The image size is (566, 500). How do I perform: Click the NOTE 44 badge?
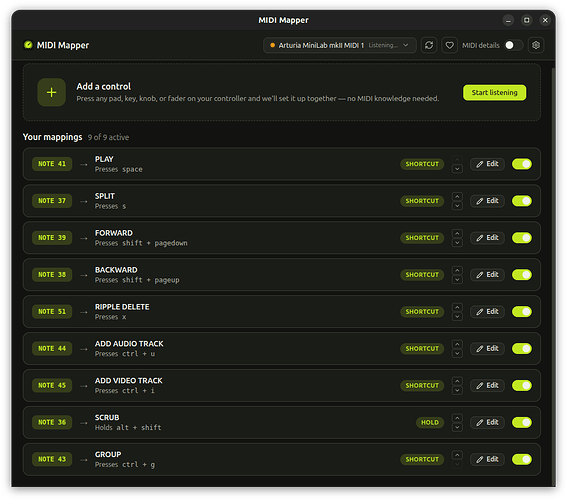(52, 348)
